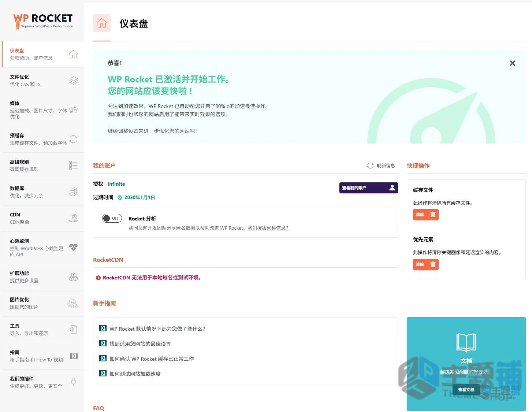Click the list icon for 高级规则
The height and width of the screenshot is (412, 532).
(x=73, y=166)
